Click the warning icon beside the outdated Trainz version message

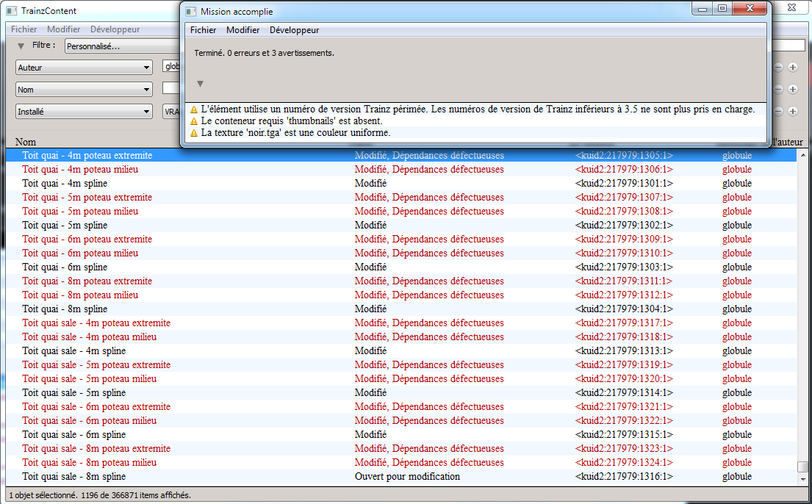(194, 109)
